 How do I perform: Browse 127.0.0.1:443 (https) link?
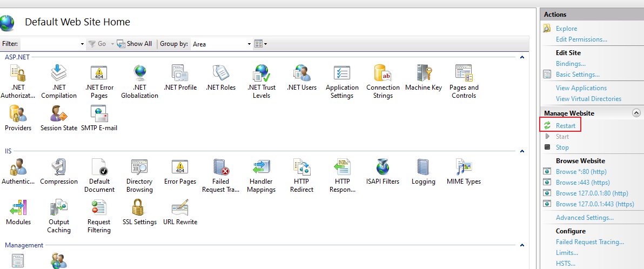pyautogui.click(x=595, y=204)
